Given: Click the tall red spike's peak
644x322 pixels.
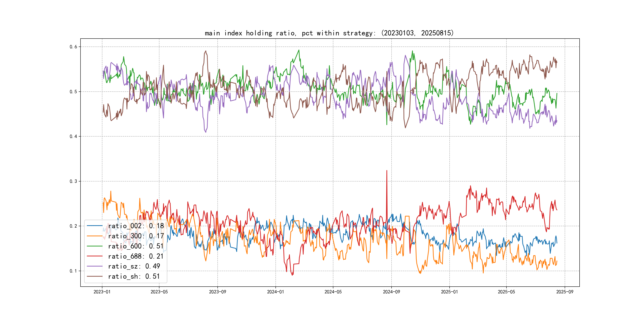Looking at the screenshot, I should click(387, 171).
